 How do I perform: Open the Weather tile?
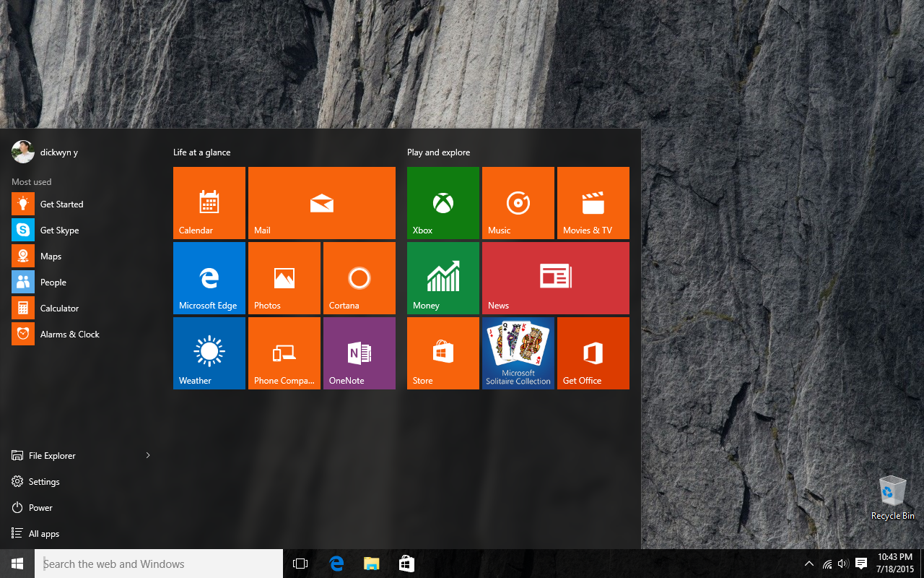coord(209,353)
